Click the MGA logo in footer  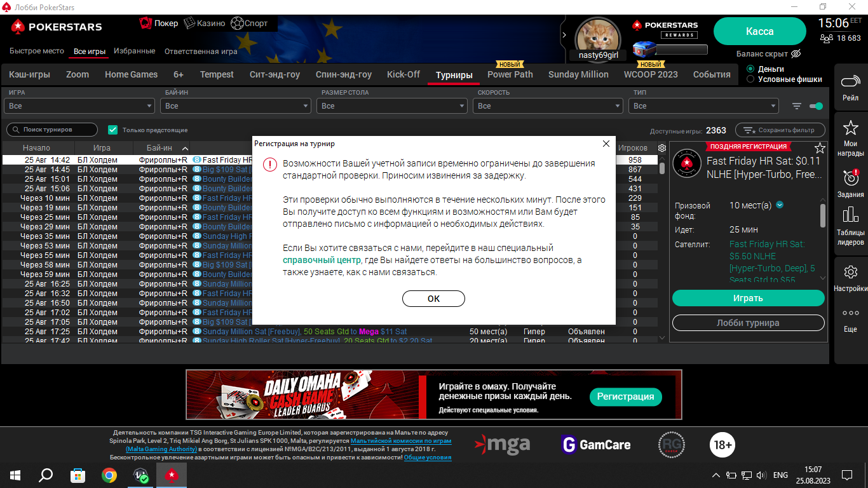503,444
